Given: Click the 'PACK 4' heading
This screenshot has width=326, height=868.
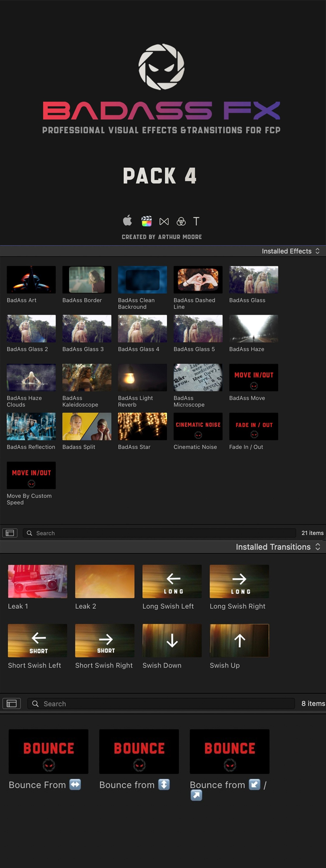Looking at the screenshot, I should pos(160,176).
